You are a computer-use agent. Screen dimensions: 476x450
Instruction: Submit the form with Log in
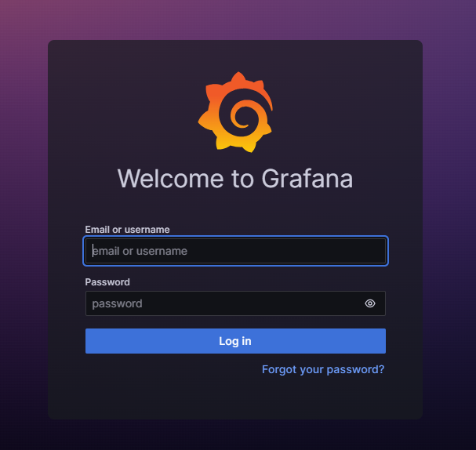[x=235, y=341]
